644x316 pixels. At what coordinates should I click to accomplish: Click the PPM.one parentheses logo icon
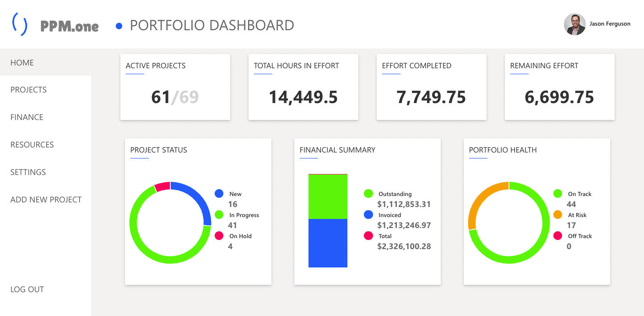tap(19, 25)
